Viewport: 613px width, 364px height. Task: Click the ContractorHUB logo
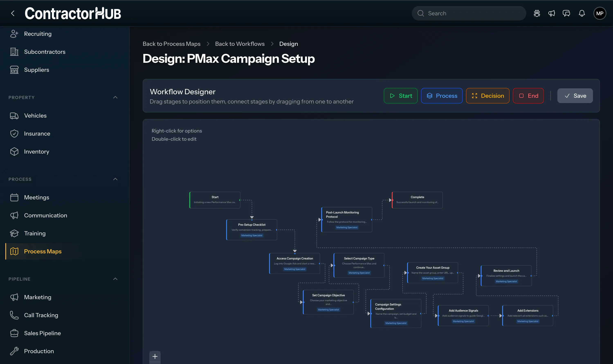coord(73,13)
